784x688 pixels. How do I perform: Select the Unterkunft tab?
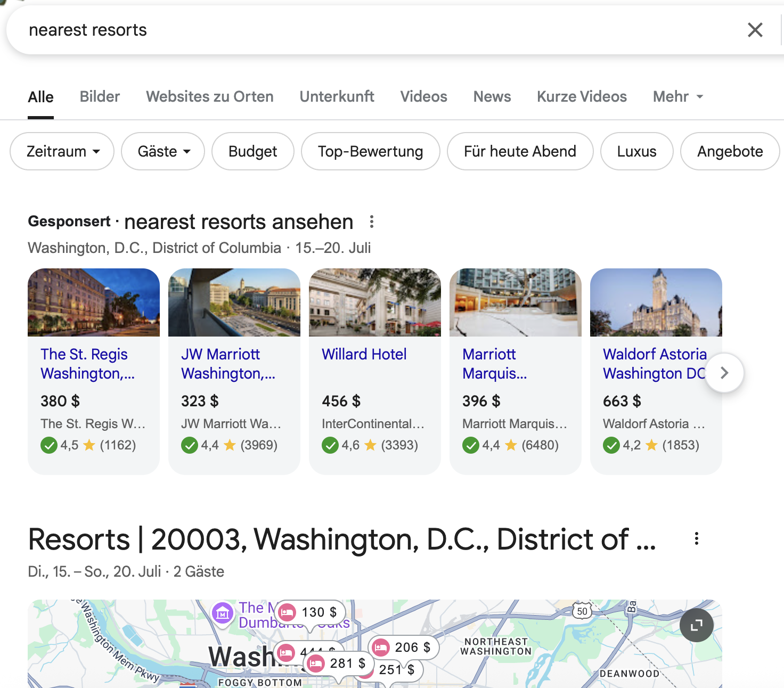pyautogui.click(x=337, y=96)
